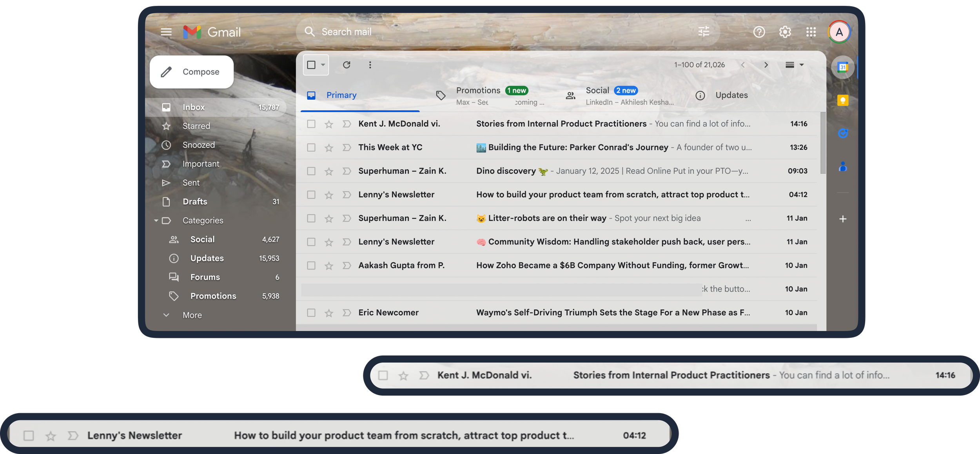Star the This Week at YC email
The height and width of the screenshot is (454, 980).
click(x=328, y=148)
